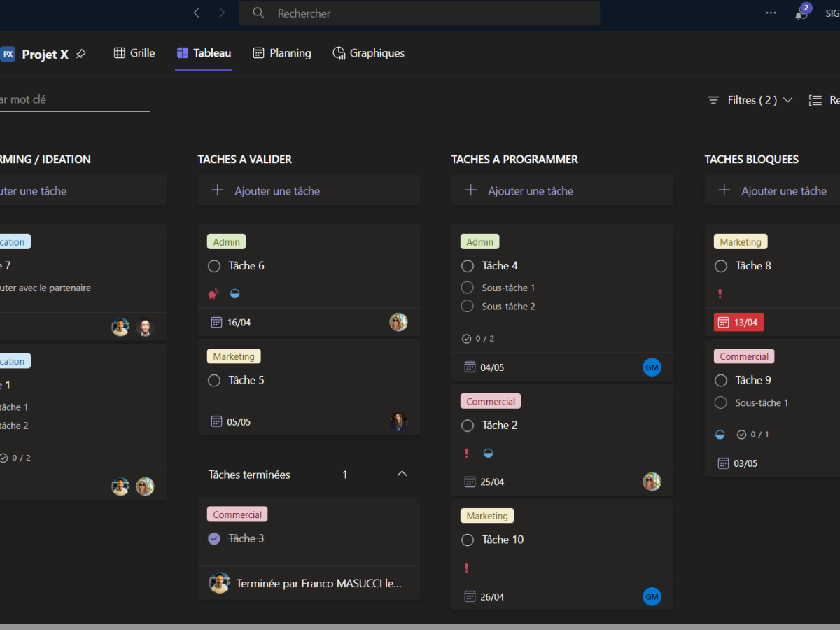Screen dimensions: 840x630
Task: Uncheck completed Tâche 3
Action: tap(214, 538)
